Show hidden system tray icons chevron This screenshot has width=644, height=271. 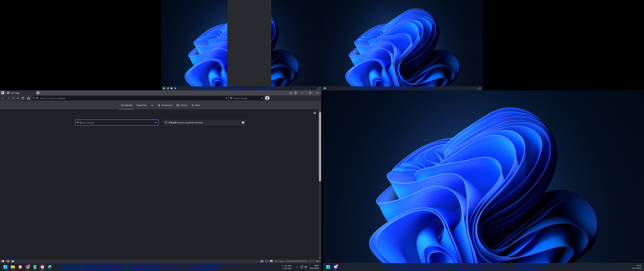point(297,267)
